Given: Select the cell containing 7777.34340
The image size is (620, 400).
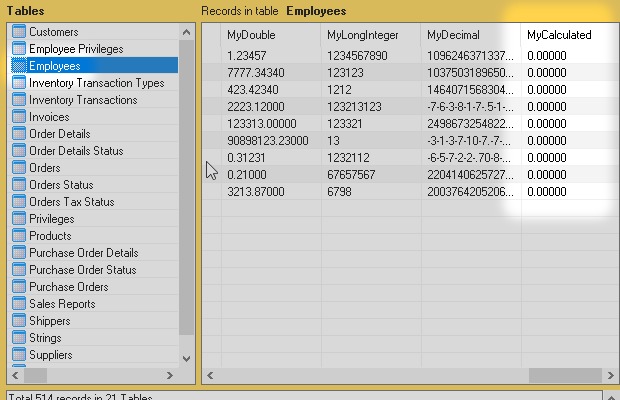Looking at the screenshot, I should [256, 72].
